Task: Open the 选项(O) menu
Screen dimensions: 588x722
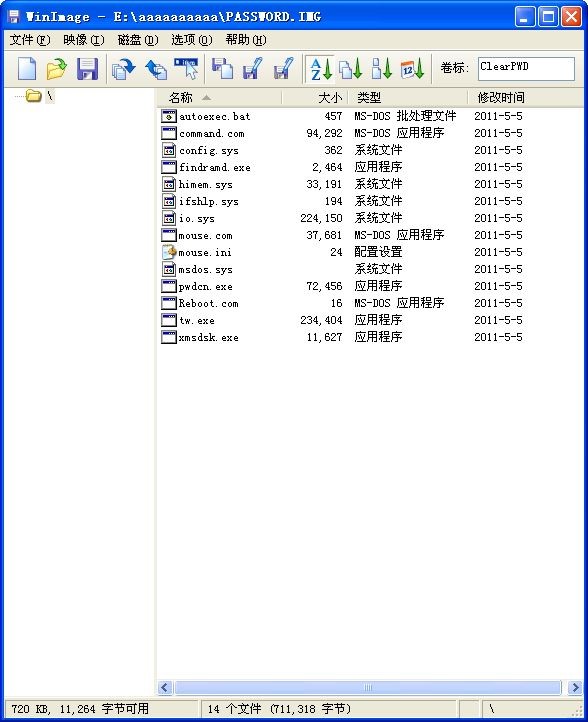Action: tap(192, 40)
